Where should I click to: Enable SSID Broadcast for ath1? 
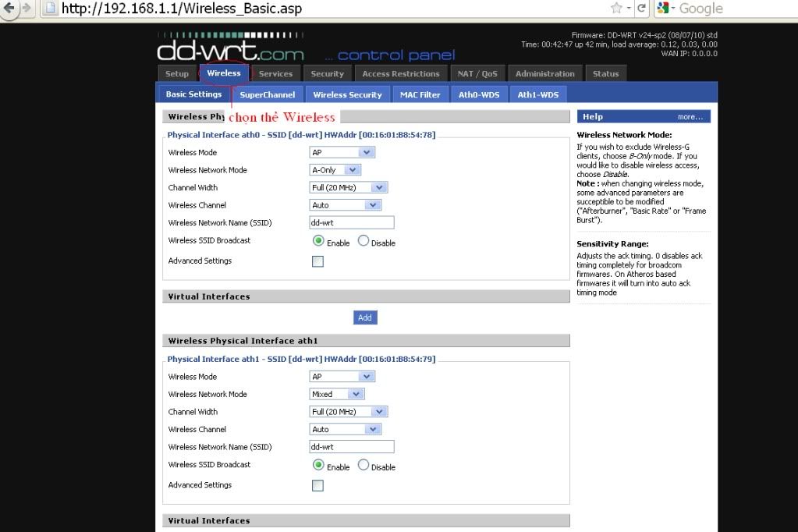tap(318, 465)
